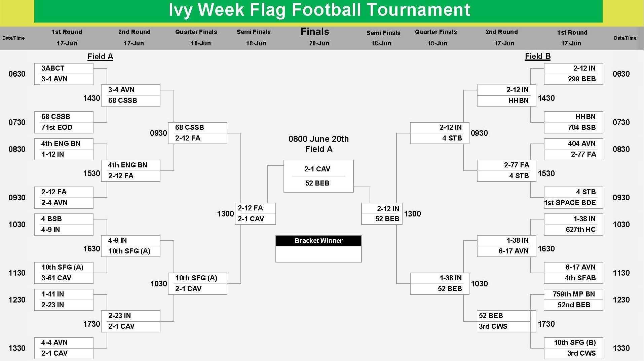Click the empty Bracket Winner field

(x=318, y=254)
